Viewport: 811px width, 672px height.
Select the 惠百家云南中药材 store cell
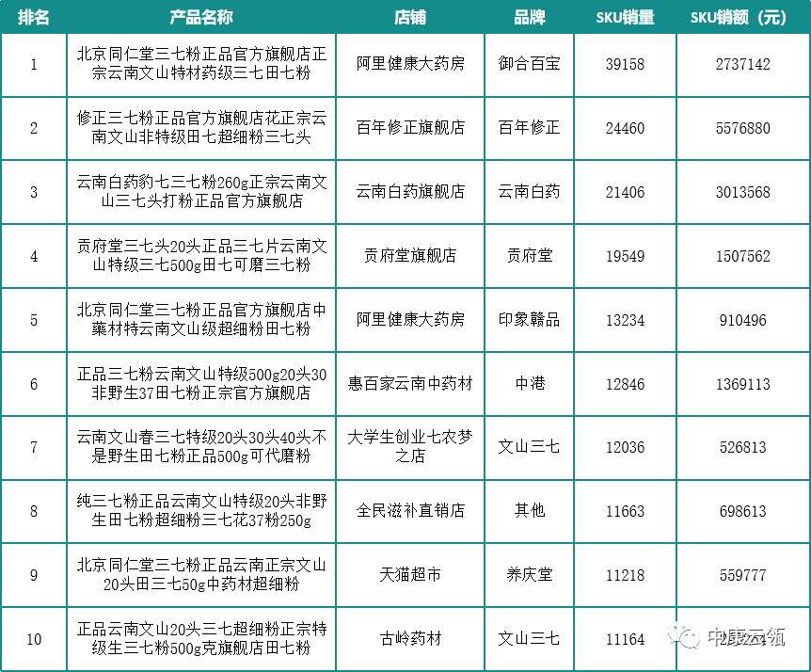[x=410, y=383]
